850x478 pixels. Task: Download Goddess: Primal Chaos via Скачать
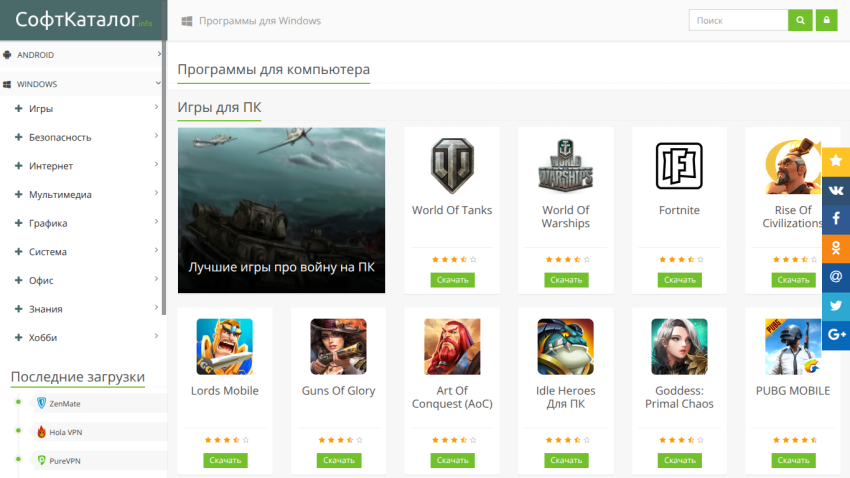tap(680, 460)
